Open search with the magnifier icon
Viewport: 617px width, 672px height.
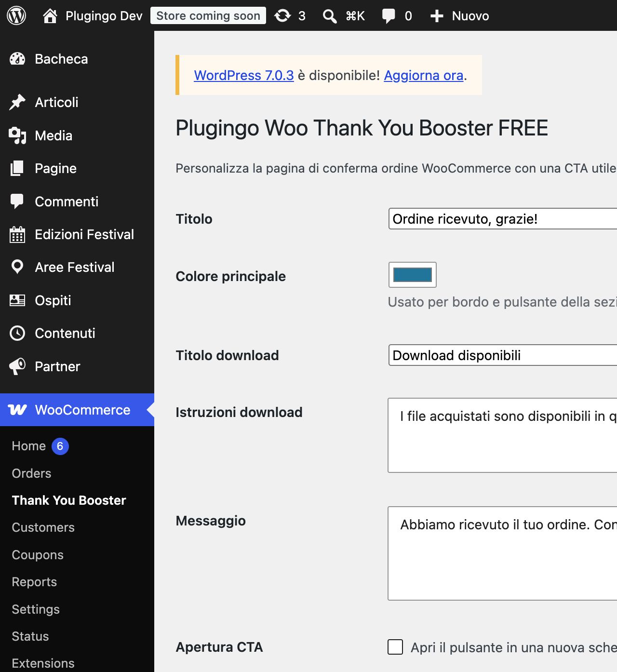click(330, 16)
